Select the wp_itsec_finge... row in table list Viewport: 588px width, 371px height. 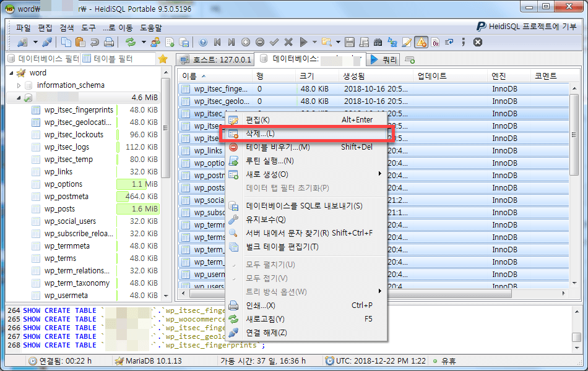tap(373, 89)
